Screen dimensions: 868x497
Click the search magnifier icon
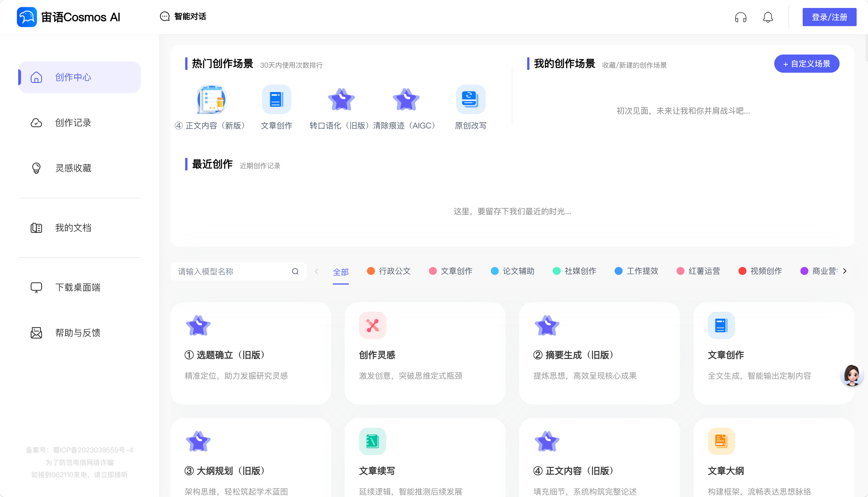(x=295, y=272)
